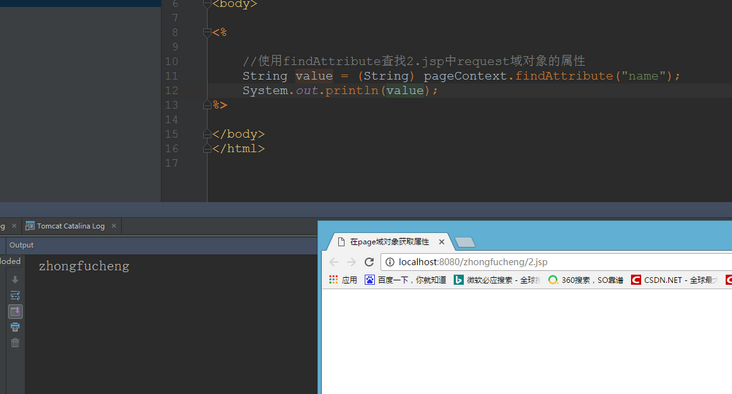The width and height of the screenshot is (732, 394).
Task: Go back in the browser
Action: click(334, 262)
